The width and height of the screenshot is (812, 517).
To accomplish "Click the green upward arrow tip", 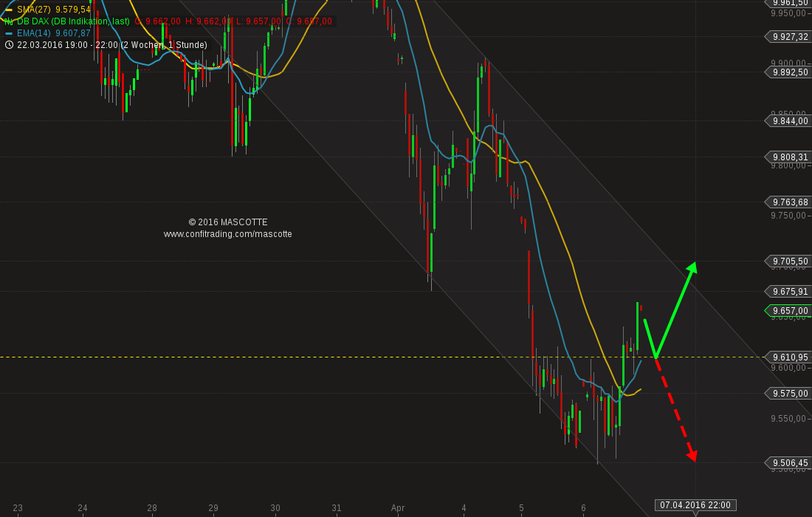I will click(x=692, y=267).
